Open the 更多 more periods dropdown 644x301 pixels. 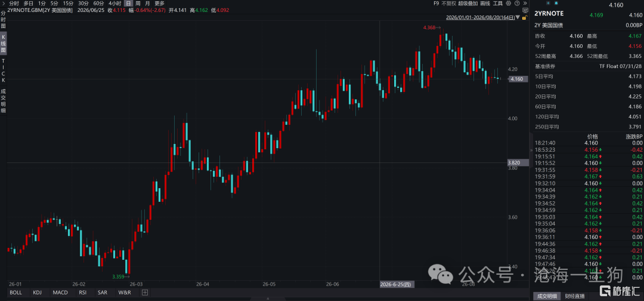pos(159,4)
